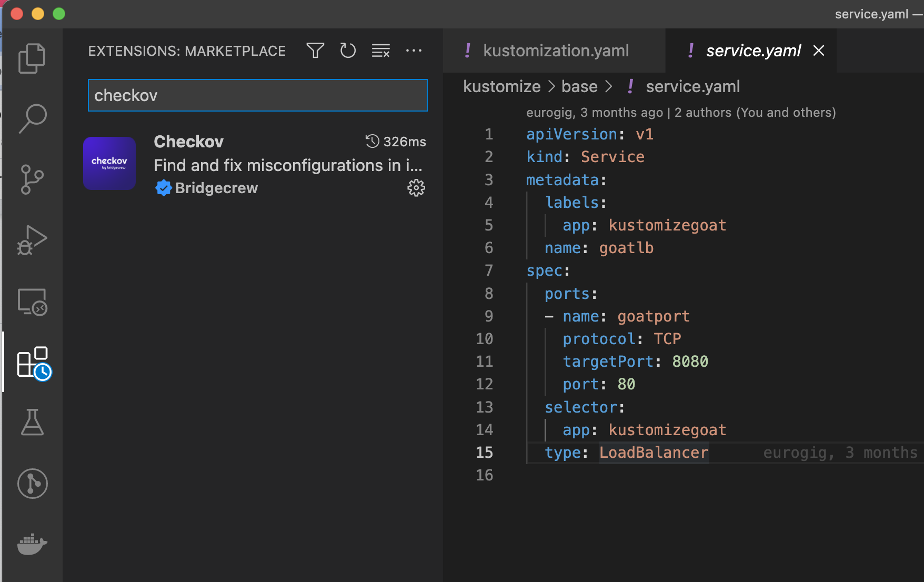Click inside the checkov search field

(257, 95)
